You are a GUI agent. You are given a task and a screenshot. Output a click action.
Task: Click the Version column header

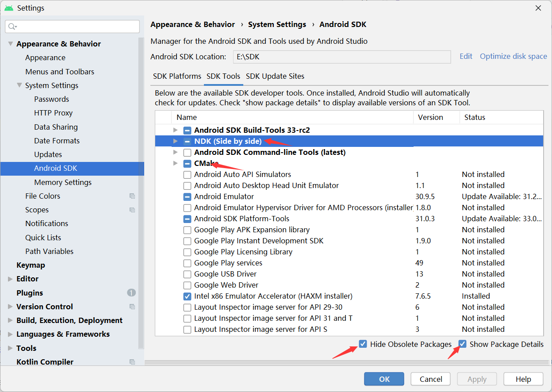pos(436,117)
